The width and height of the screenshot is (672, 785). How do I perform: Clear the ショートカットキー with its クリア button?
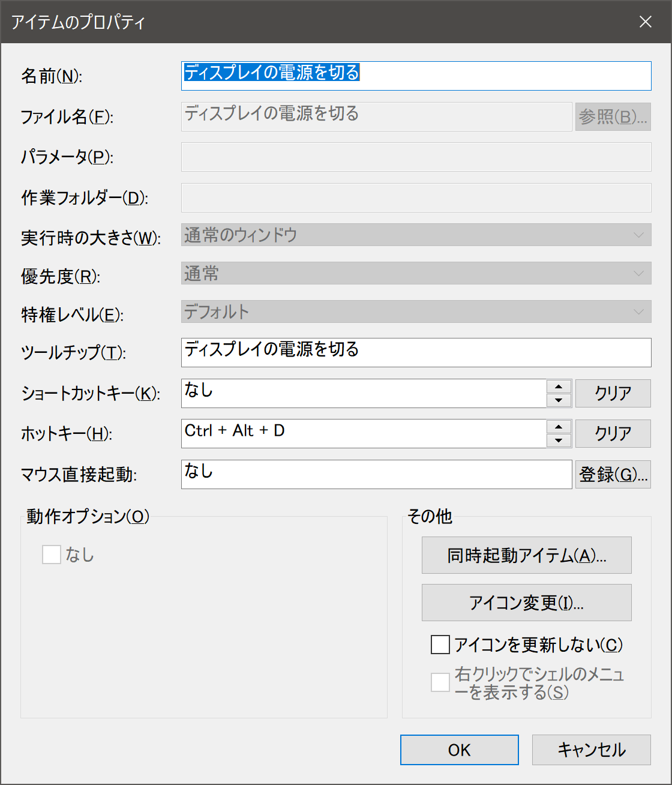[x=613, y=394]
